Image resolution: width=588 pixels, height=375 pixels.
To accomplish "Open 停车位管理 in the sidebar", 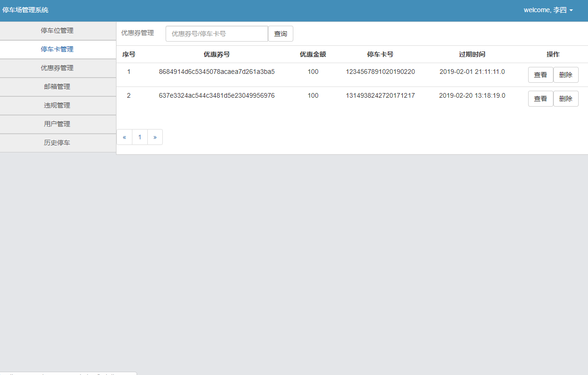I will pos(57,31).
